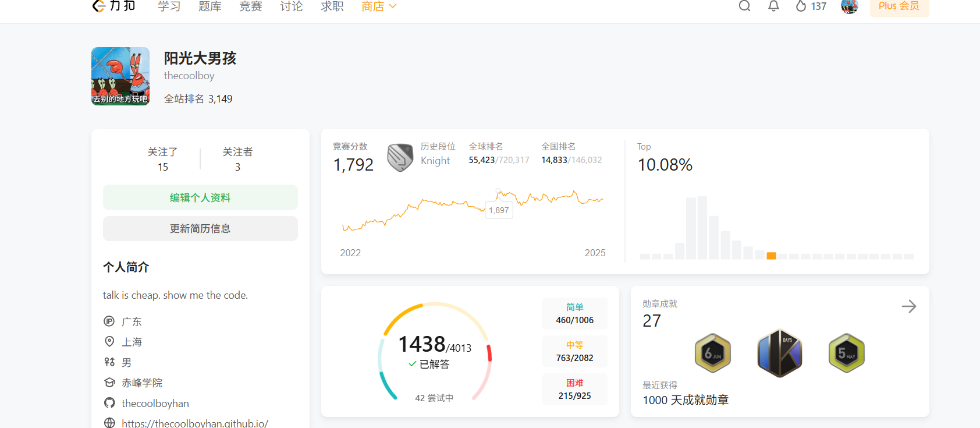Select the 困难 215/925 difficulty box
Screen dimensions: 980x428
coord(574,389)
